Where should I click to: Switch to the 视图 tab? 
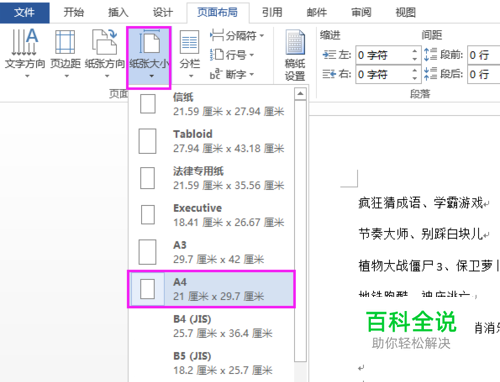coord(405,12)
